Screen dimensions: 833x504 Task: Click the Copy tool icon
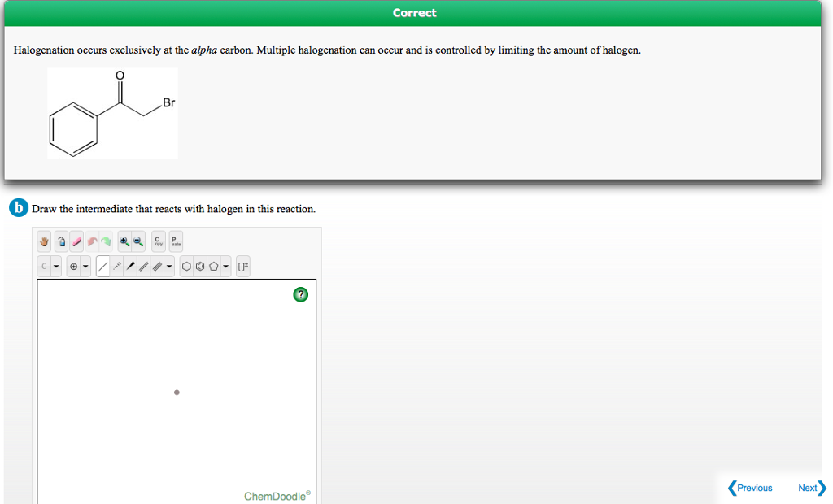tap(157, 241)
